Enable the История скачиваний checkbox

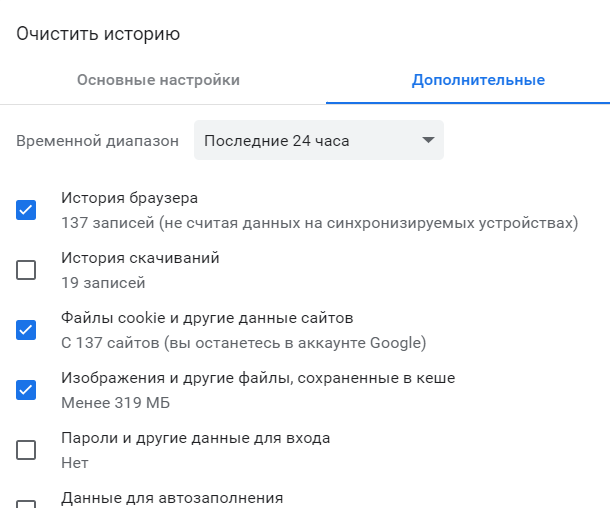coord(26,270)
